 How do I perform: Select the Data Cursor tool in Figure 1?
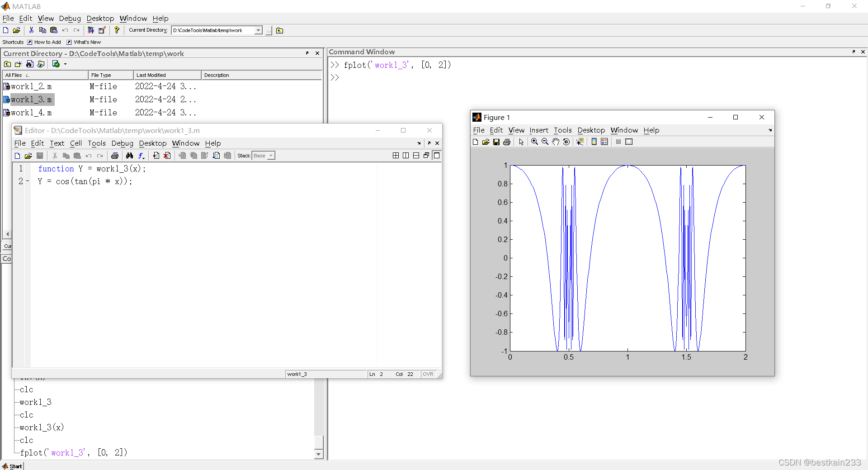(x=580, y=142)
